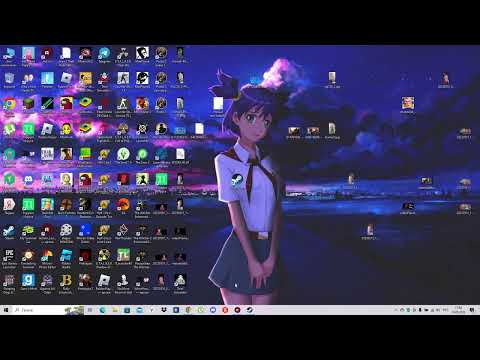Open Microsoft Edge from the taskbar
Image resolution: width=480 pixels, height=360 pixels.
click(103, 310)
